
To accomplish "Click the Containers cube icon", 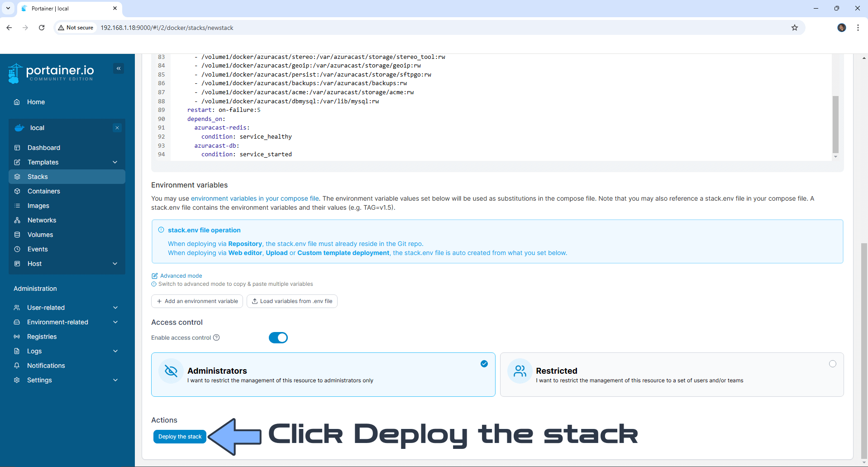I will [17, 191].
